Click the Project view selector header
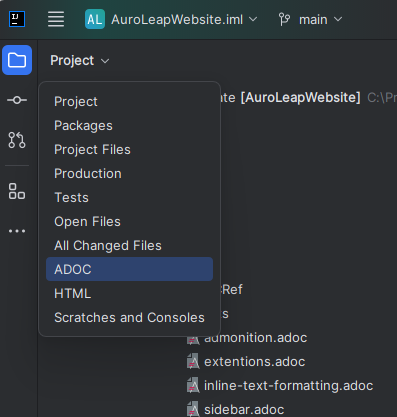This screenshot has width=397, height=417. coord(80,61)
